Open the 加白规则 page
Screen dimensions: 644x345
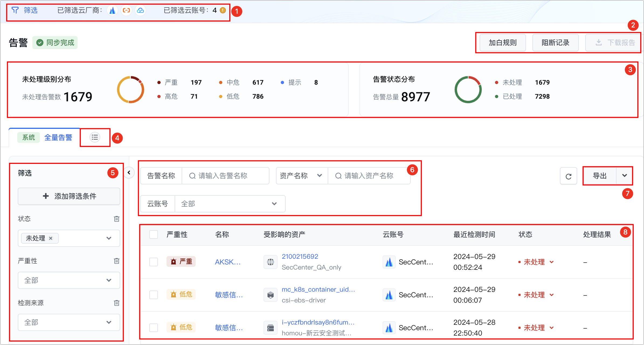pos(503,43)
